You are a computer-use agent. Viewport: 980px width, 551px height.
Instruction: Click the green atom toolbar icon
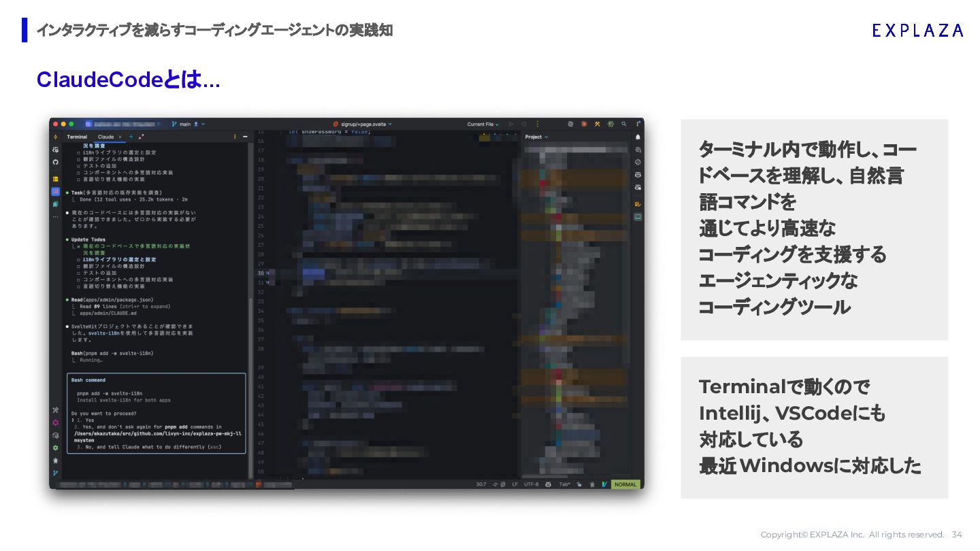pyautogui.click(x=610, y=124)
